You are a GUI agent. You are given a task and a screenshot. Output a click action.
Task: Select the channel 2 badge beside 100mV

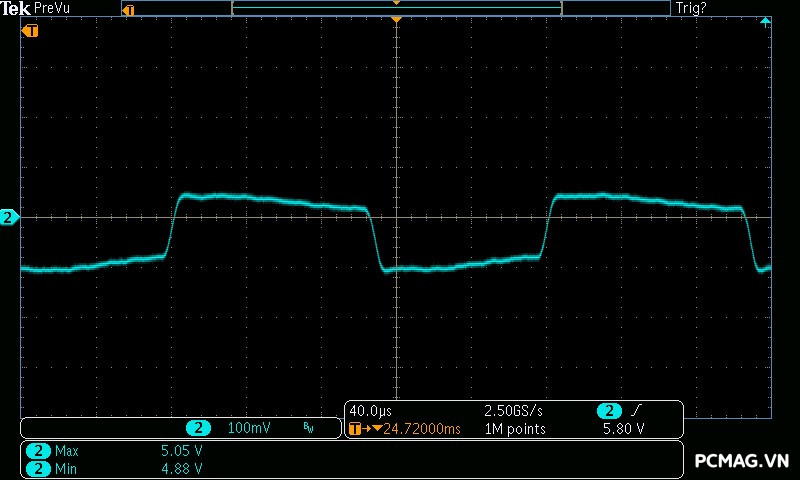coord(198,428)
